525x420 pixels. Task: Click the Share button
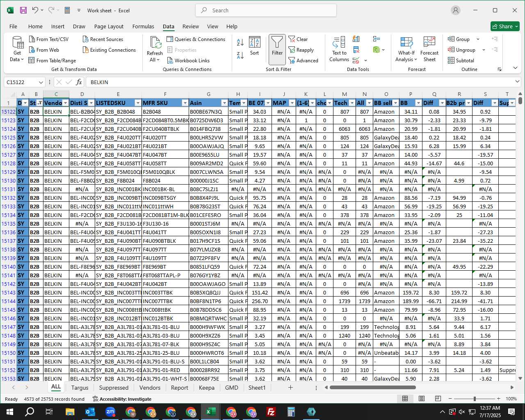[x=505, y=26]
